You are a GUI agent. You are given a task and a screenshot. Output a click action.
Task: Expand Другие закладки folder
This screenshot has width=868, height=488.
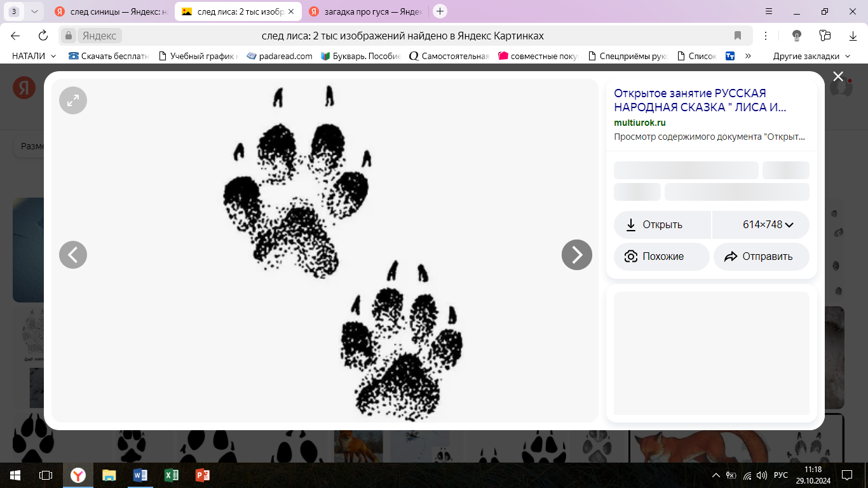pyautogui.click(x=811, y=56)
